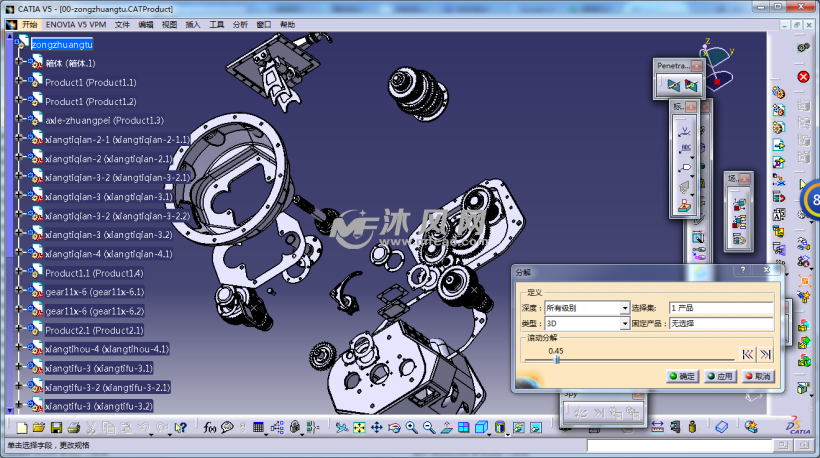Click the New document icon in the bottom toolbar
This screenshot has height=458, width=820.
pos(21,428)
